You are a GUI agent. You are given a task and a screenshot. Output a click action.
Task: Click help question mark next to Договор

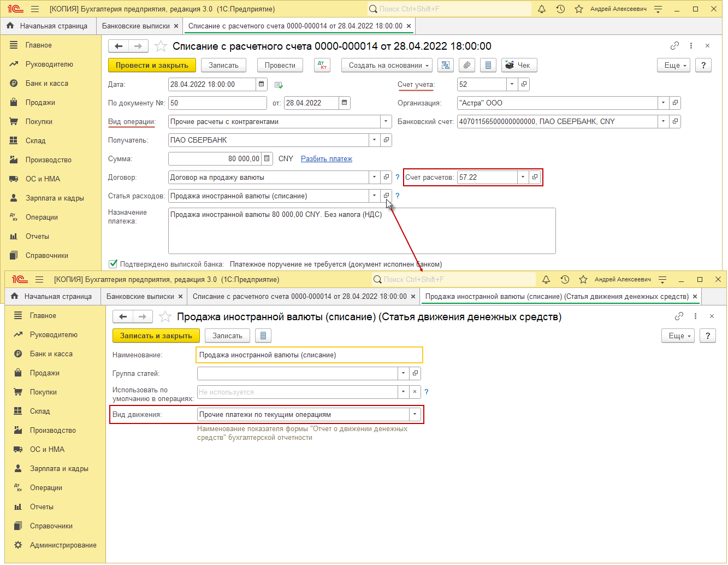tap(397, 177)
